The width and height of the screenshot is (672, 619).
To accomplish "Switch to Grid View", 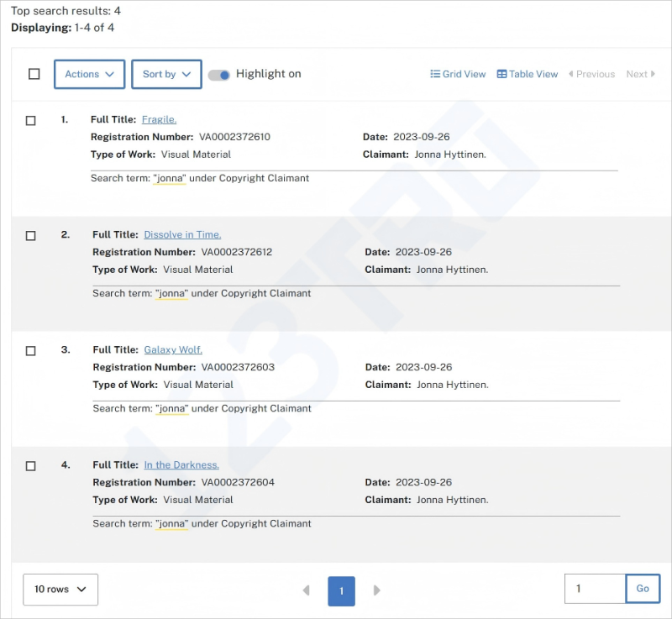I will (x=458, y=74).
